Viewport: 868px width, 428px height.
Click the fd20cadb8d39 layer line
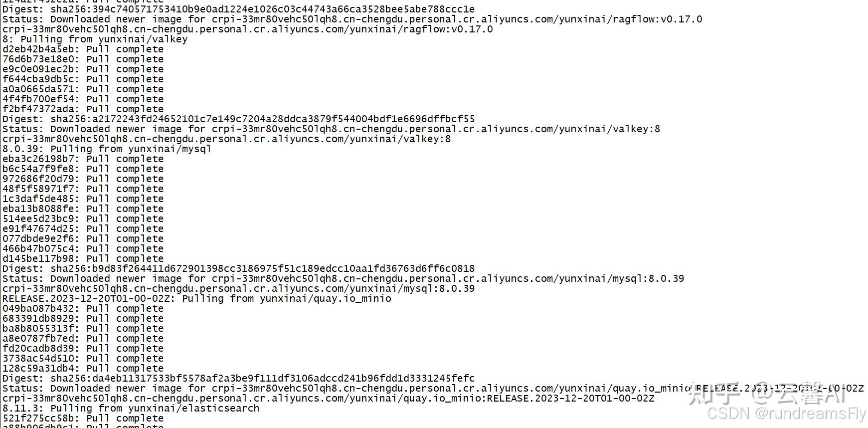click(x=83, y=349)
